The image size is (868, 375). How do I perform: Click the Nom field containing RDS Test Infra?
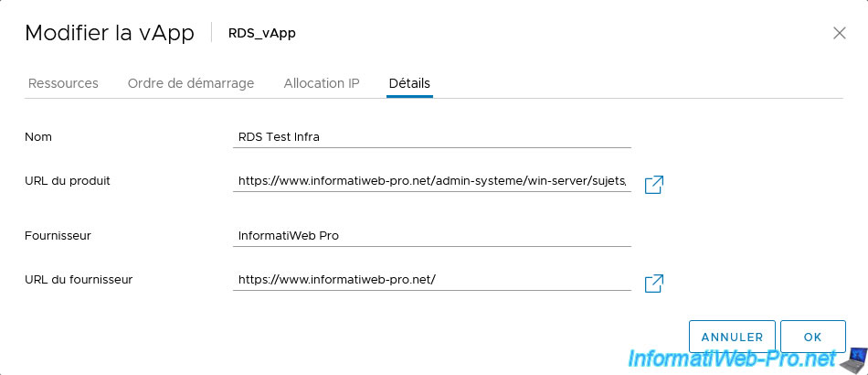point(432,137)
